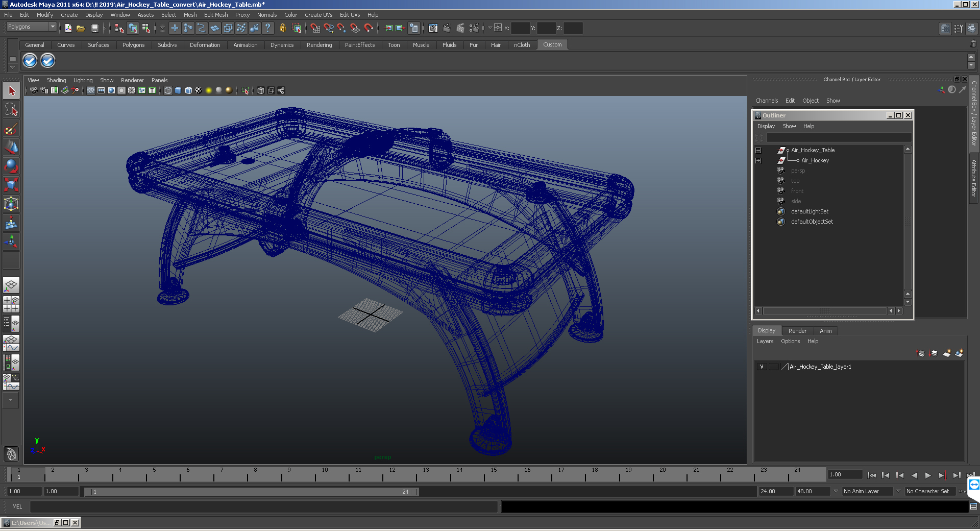Select the arrow Select tool in toolbox
Image resolution: width=980 pixels, height=531 pixels.
click(x=11, y=91)
